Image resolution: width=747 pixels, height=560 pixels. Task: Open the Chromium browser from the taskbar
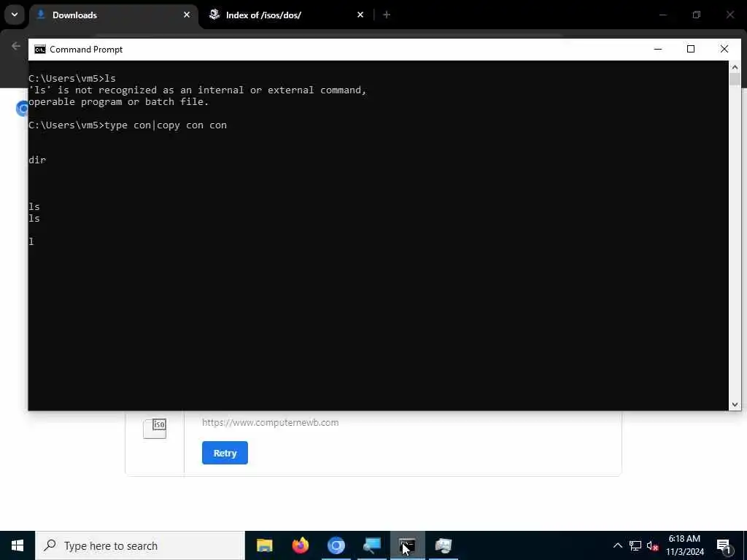pyautogui.click(x=336, y=545)
